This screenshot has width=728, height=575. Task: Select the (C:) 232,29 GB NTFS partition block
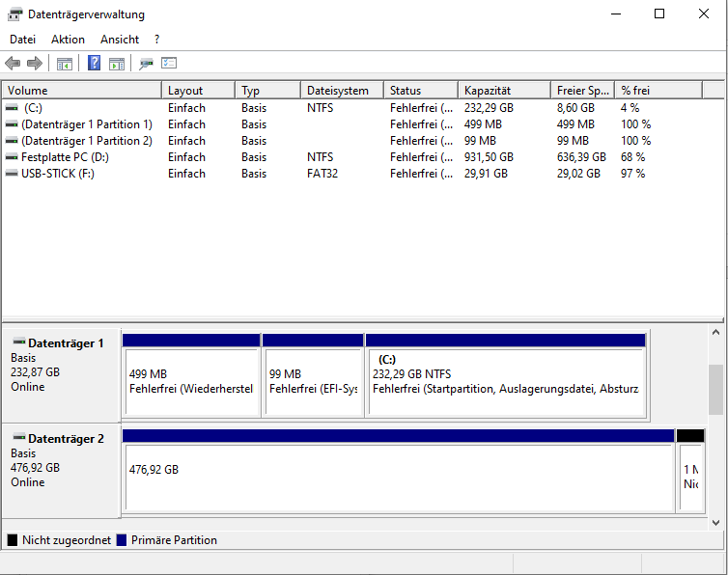point(506,376)
